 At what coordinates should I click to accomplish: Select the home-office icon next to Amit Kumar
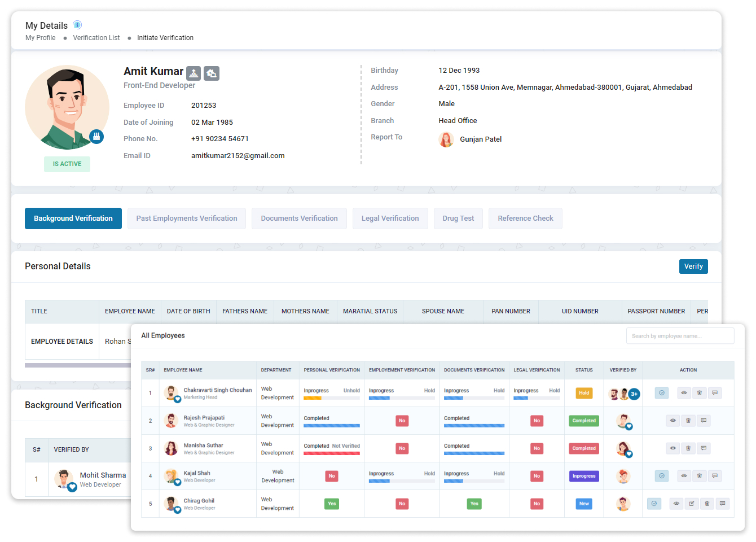point(211,73)
